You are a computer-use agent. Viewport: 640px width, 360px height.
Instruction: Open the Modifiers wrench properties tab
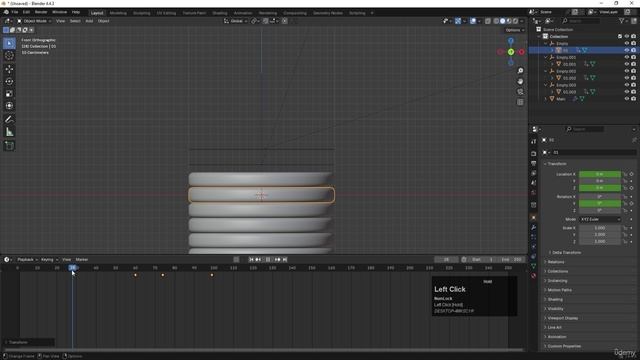click(x=533, y=227)
